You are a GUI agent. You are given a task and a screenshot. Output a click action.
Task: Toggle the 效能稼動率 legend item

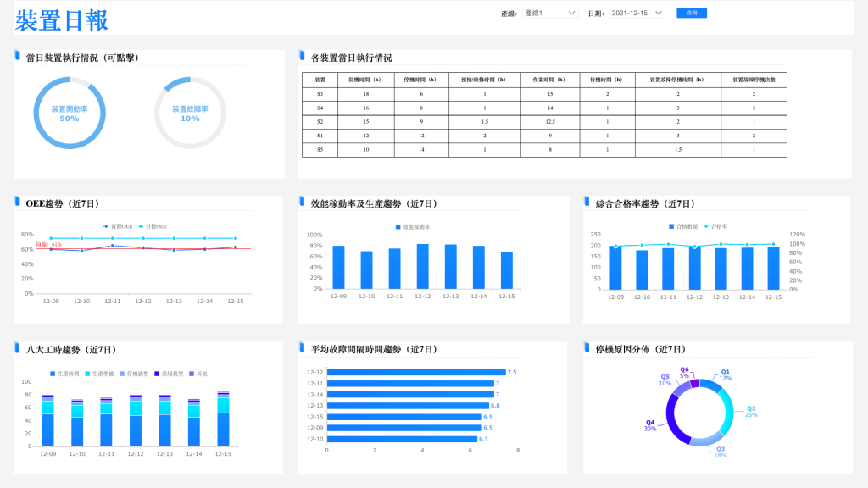(413, 227)
